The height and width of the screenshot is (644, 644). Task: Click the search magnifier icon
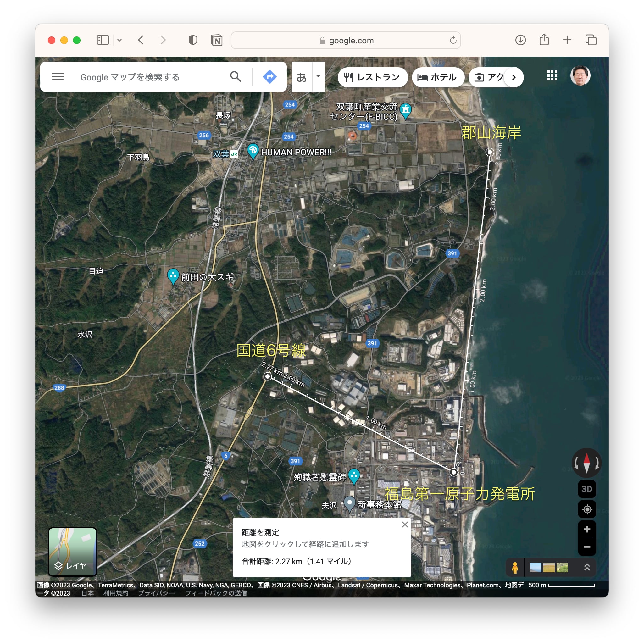click(235, 77)
